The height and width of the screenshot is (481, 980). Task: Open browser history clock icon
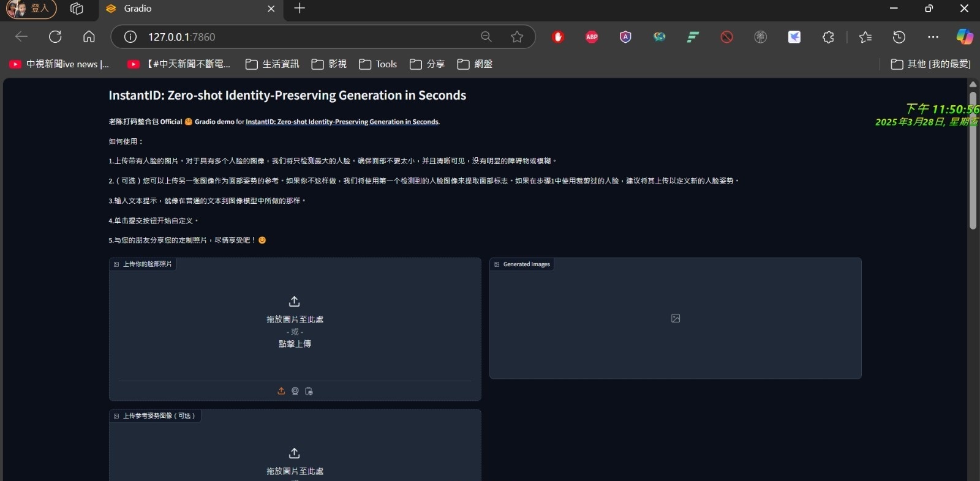(x=899, y=37)
